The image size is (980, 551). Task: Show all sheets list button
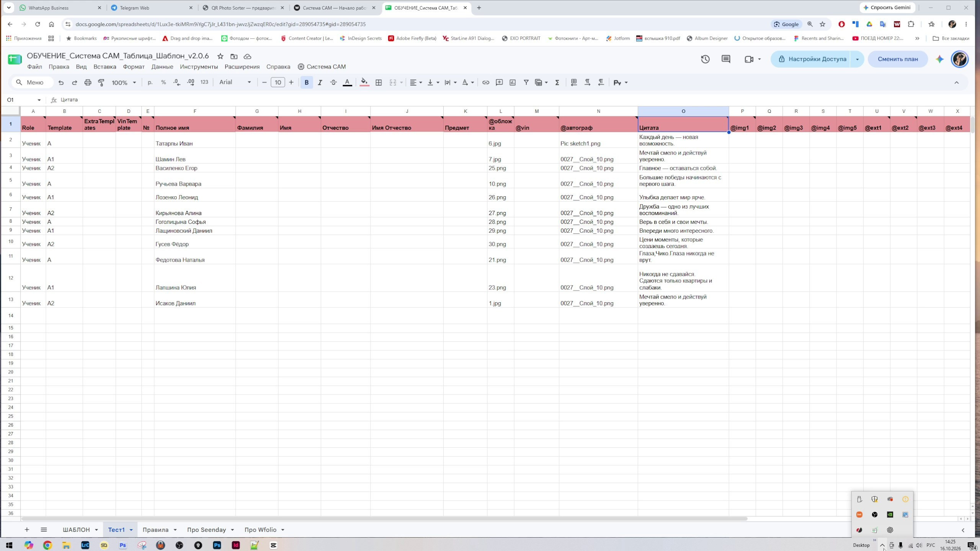[44, 530]
